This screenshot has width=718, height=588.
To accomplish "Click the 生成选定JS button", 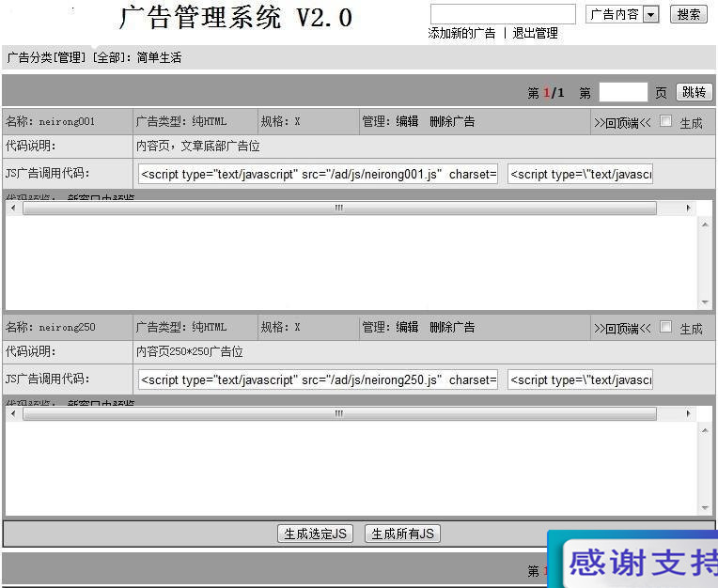I will coord(315,534).
